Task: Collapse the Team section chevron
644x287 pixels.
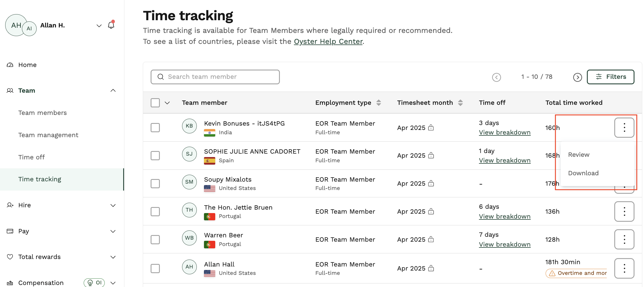Action: tap(113, 90)
